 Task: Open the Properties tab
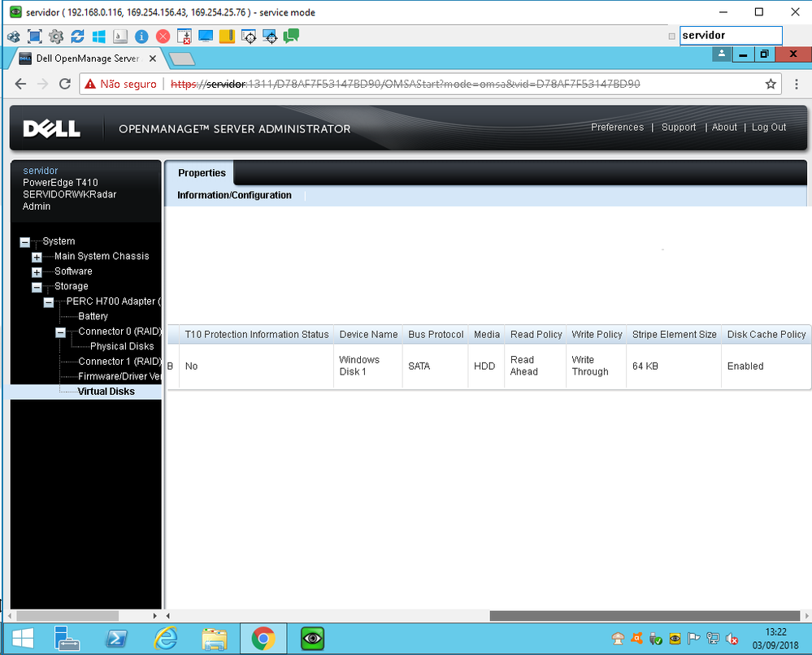click(x=202, y=173)
